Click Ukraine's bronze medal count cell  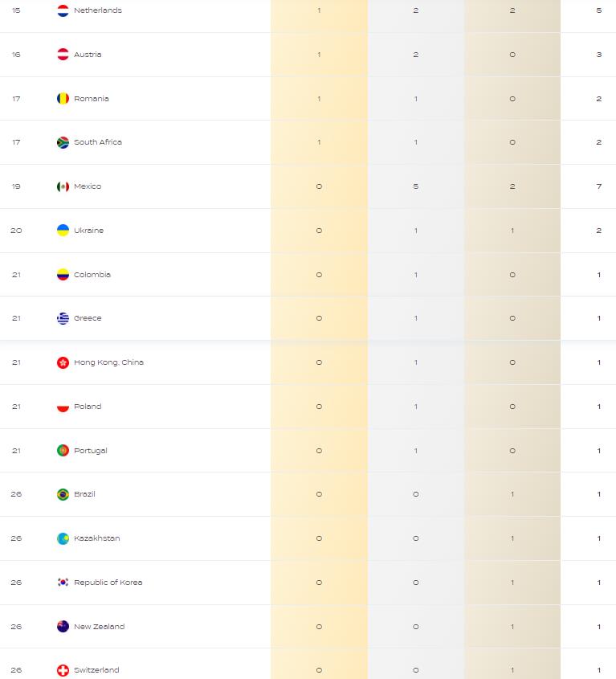coord(512,231)
